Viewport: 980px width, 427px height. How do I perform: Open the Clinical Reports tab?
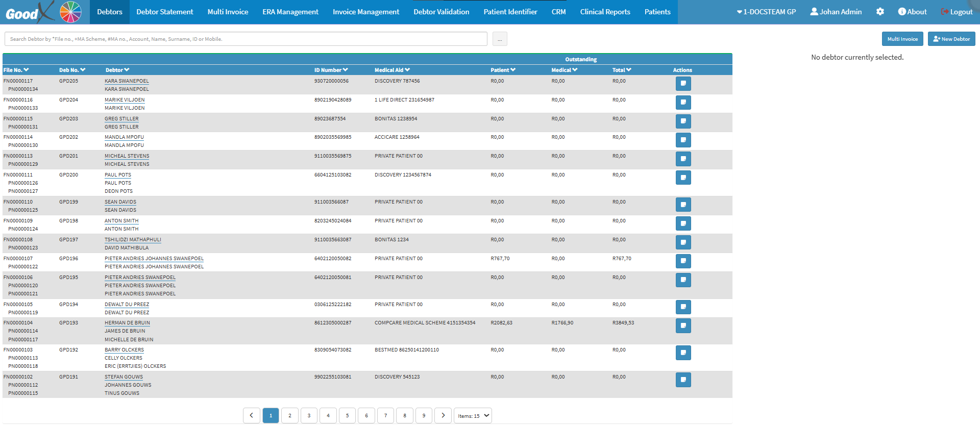point(605,12)
